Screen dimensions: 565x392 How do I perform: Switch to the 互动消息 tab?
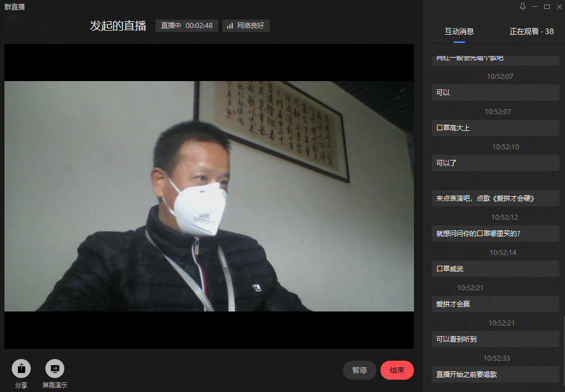click(x=459, y=31)
